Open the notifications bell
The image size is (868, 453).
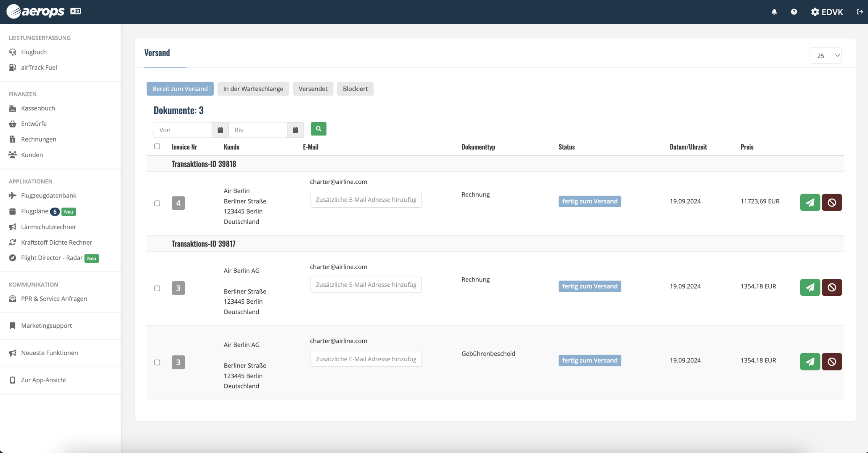pos(774,12)
